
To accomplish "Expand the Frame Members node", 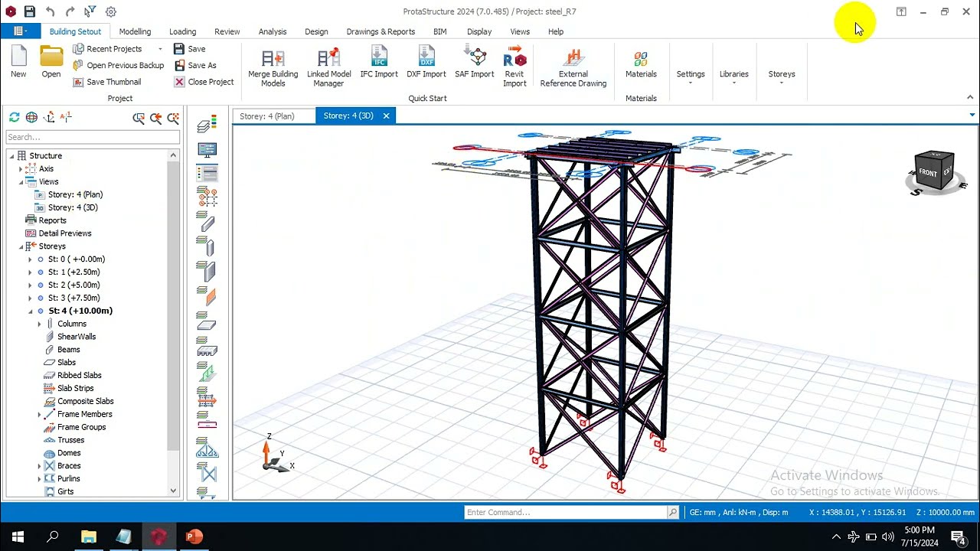I will 40,414.
